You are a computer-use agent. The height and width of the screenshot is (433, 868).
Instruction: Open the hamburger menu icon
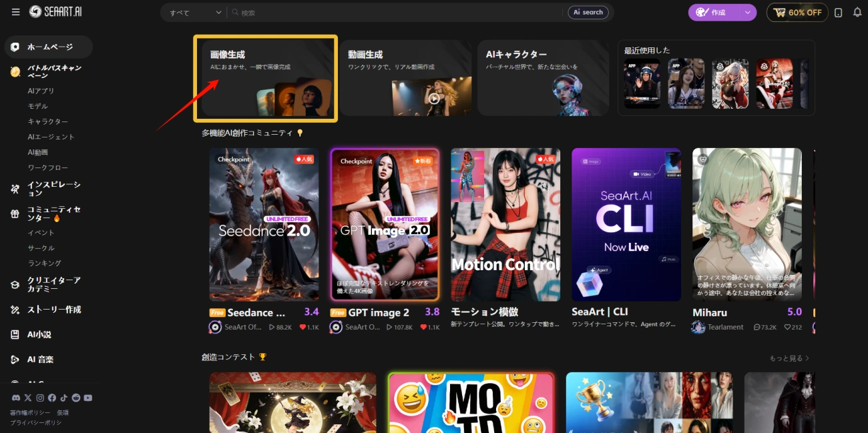[15, 12]
